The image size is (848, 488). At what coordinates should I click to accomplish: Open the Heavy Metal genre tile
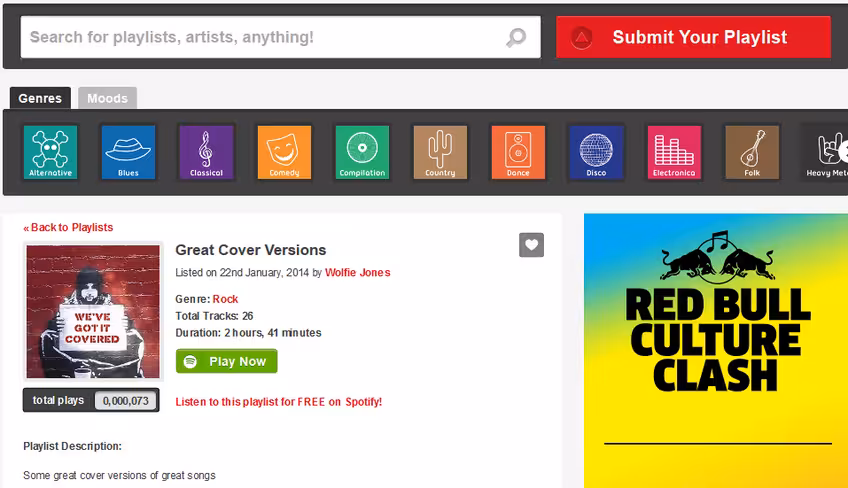tap(825, 152)
